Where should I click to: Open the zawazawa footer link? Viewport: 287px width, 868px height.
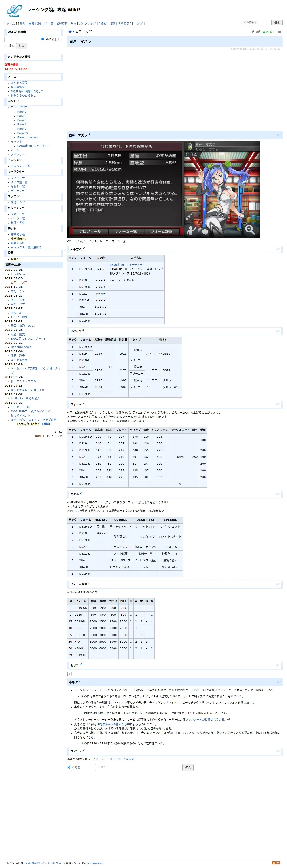(x=97, y=863)
